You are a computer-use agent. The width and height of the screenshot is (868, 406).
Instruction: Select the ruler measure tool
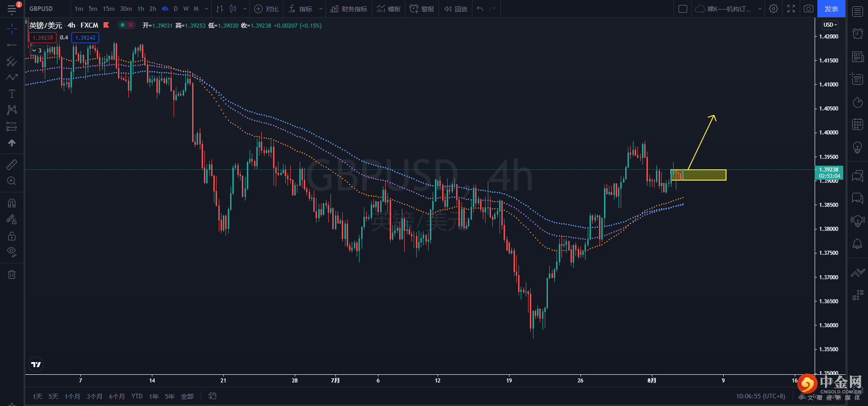(12, 164)
